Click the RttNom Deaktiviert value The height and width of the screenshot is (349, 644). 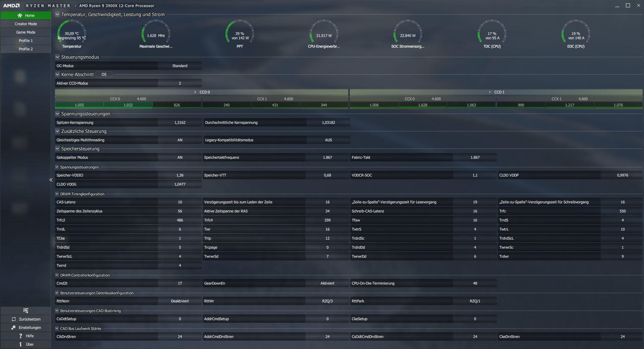click(180, 301)
